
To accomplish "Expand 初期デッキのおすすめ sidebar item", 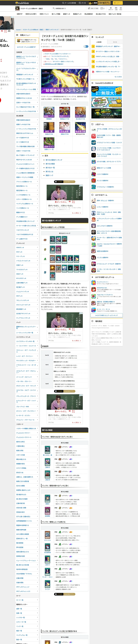I will (x=27, y=125).
